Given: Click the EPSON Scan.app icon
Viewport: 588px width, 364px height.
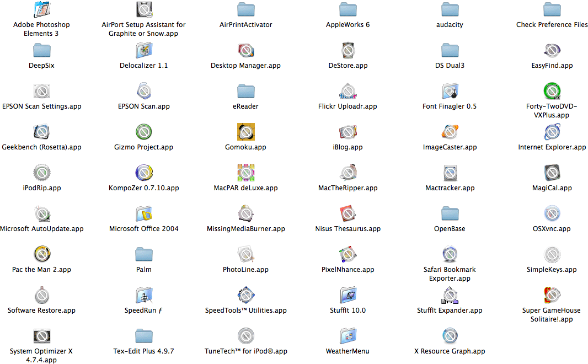Looking at the screenshot, I should point(144,91).
